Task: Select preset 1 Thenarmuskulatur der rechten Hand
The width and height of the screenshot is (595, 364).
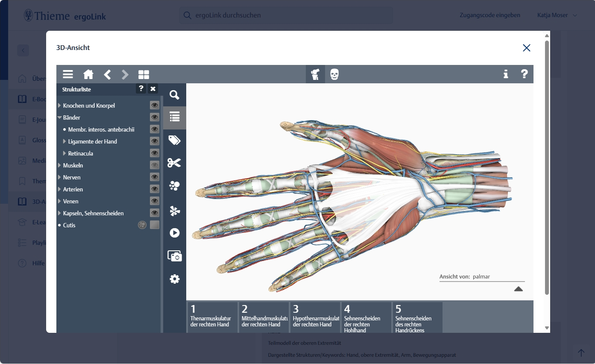Action: pyautogui.click(x=212, y=317)
